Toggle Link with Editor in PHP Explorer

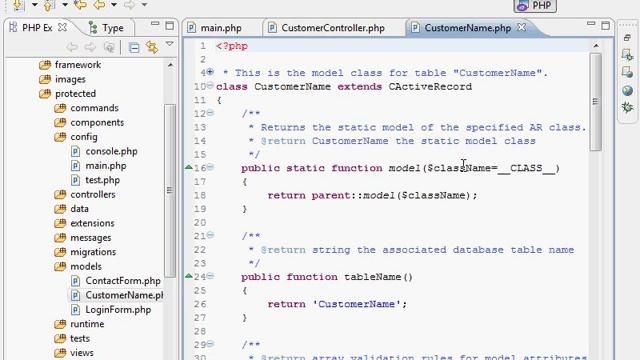pos(152,47)
